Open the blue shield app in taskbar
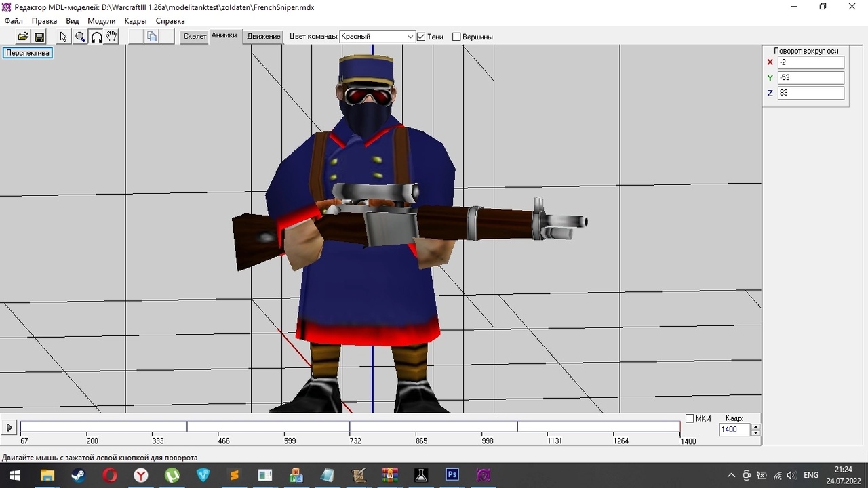The image size is (868, 488). pos(203,475)
